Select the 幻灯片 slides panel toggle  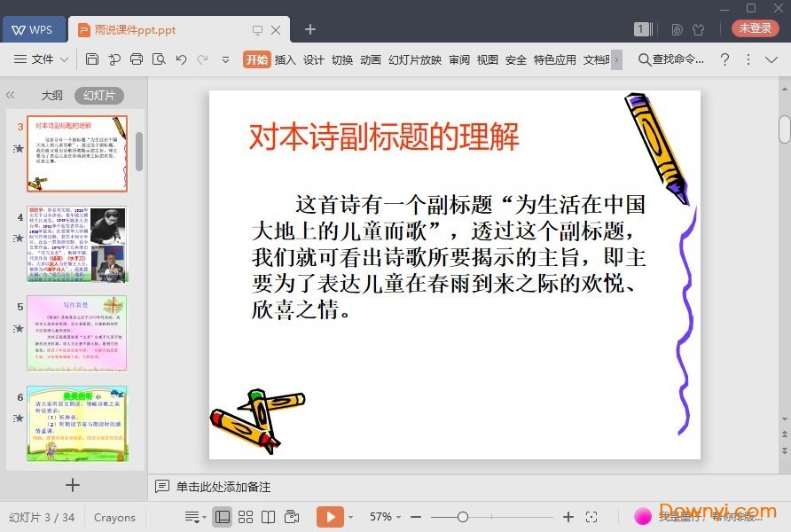coord(98,96)
